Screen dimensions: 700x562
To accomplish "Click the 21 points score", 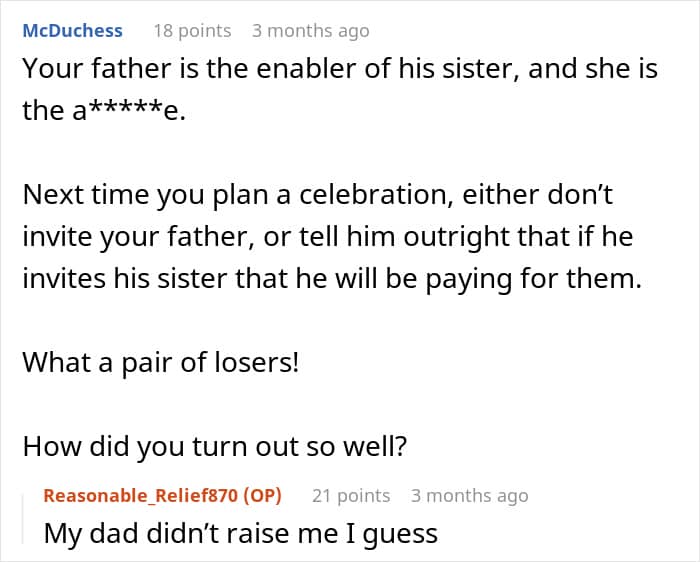I will (351, 495).
